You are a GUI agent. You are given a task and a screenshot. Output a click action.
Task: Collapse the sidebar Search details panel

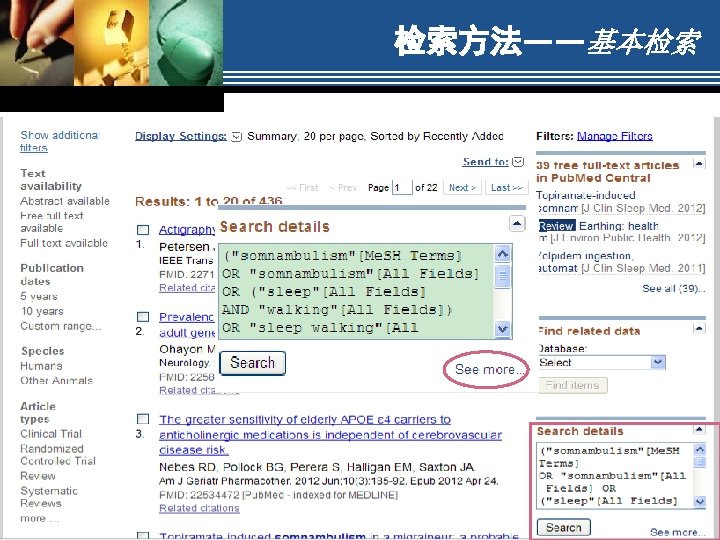click(x=699, y=430)
